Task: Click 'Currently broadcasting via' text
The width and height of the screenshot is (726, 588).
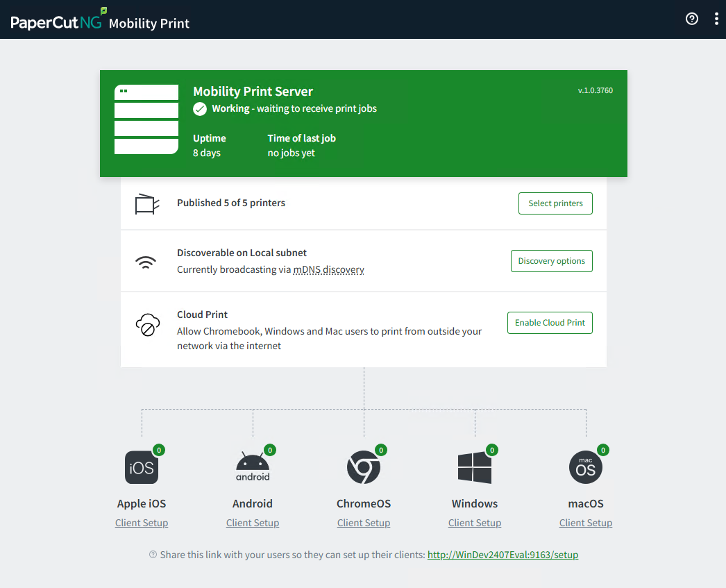Action: pos(234,269)
